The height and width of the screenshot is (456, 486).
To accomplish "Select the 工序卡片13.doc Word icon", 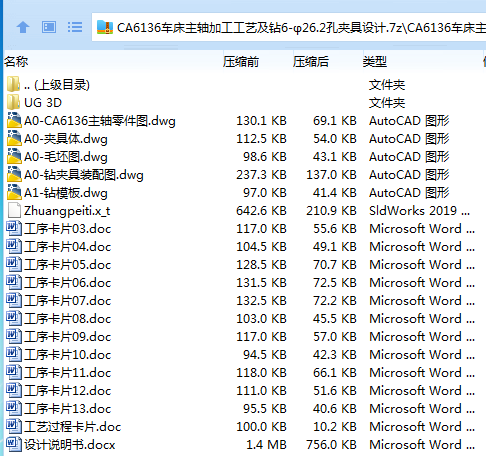I will [14, 408].
